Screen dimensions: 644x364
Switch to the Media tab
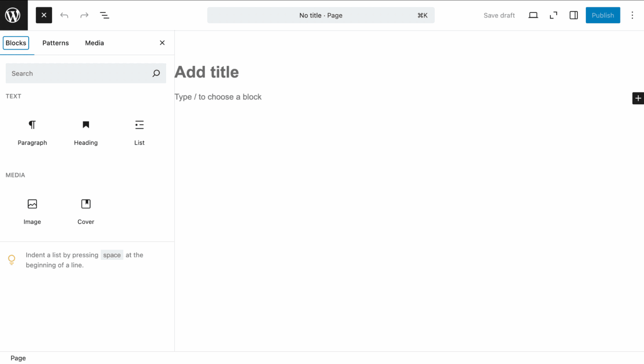point(94,43)
